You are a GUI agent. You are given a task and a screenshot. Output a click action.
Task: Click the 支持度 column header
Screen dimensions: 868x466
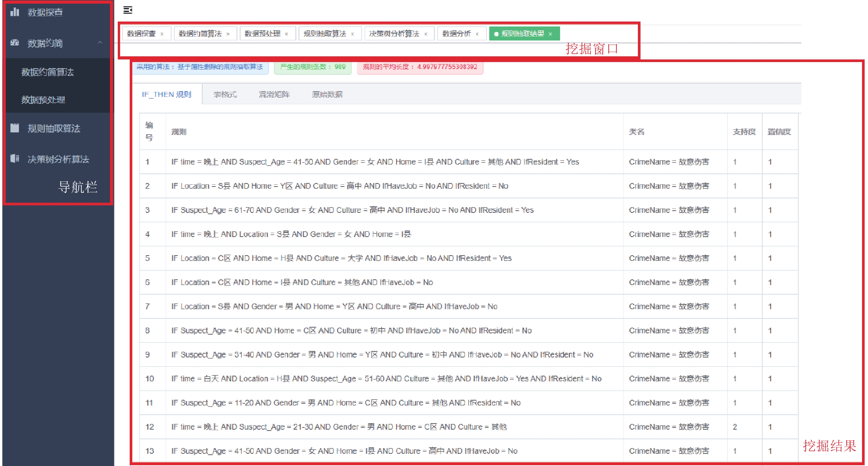coord(744,132)
